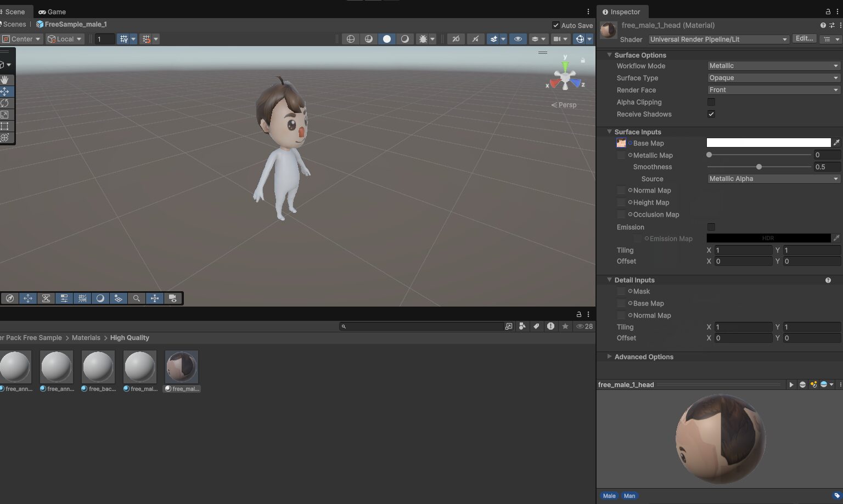
Task: Open Workflow Mode dropdown
Action: click(x=773, y=66)
